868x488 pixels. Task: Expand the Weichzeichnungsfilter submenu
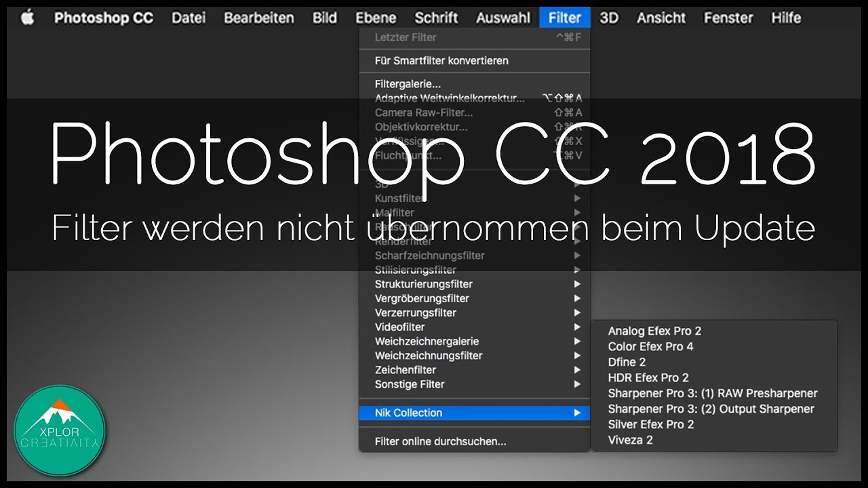(x=475, y=355)
